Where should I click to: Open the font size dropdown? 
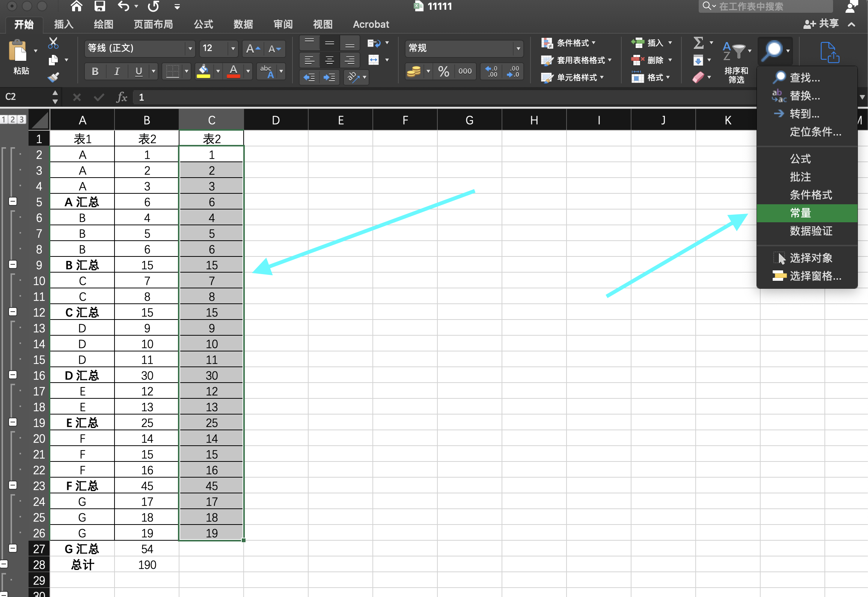pyautogui.click(x=233, y=48)
